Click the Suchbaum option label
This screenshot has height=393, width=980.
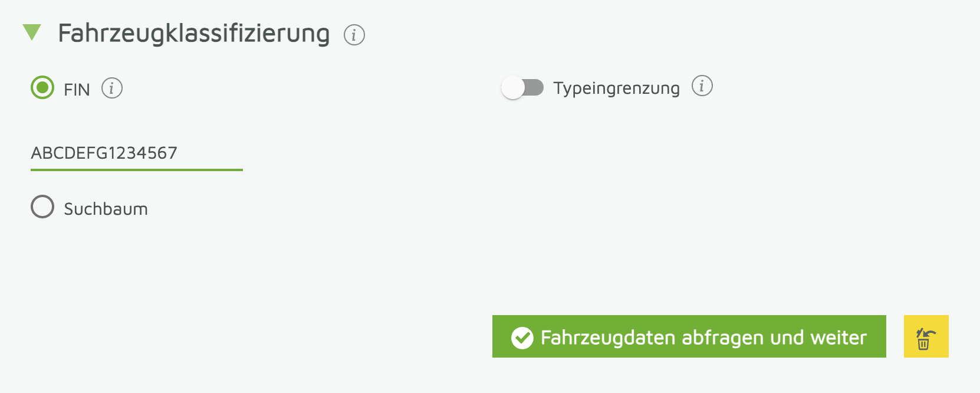tap(106, 209)
